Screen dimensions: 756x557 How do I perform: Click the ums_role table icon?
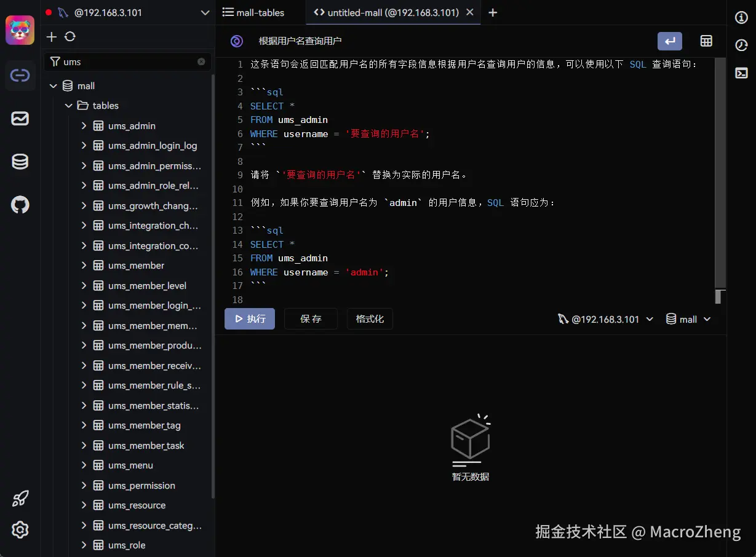pyautogui.click(x=98, y=545)
